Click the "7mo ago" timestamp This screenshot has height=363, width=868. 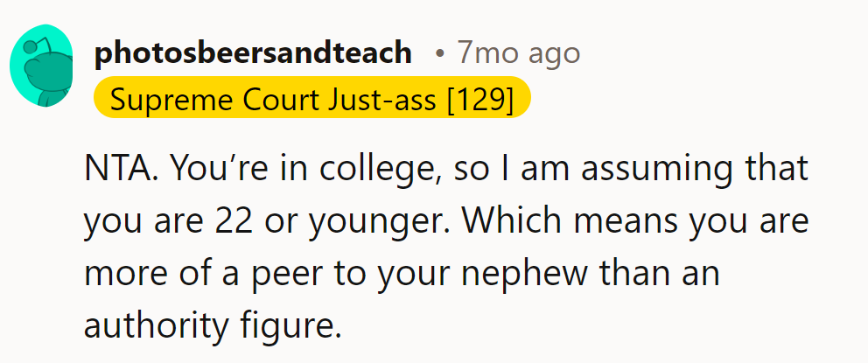(518, 53)
